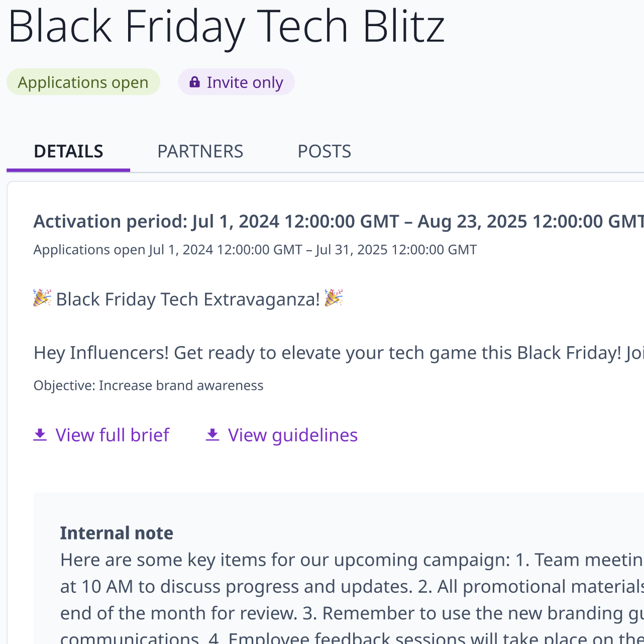Click the lock icon in the Invite only badge
The width and height of the screenshot is (644, 644).
pos(194,82)
